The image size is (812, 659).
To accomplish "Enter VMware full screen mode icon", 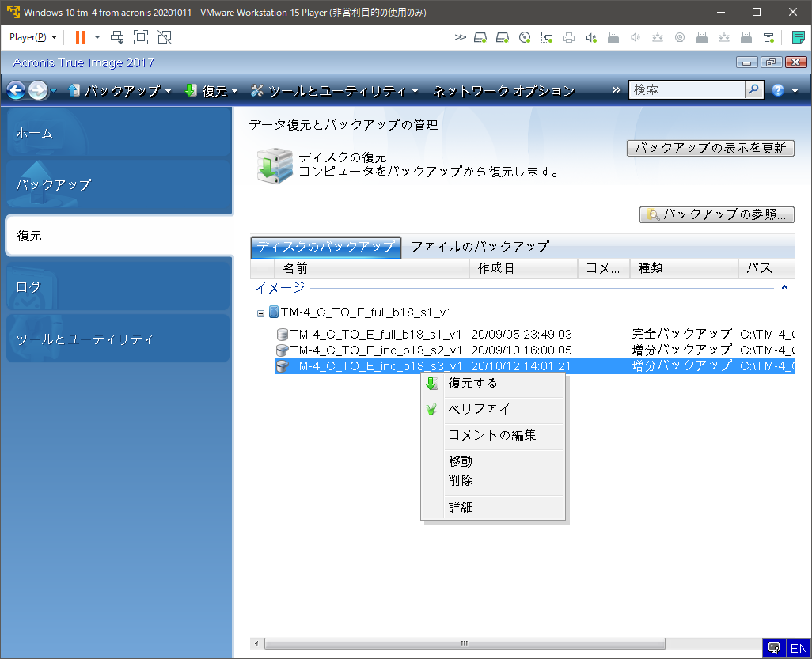I will click(x=141, y=37).
